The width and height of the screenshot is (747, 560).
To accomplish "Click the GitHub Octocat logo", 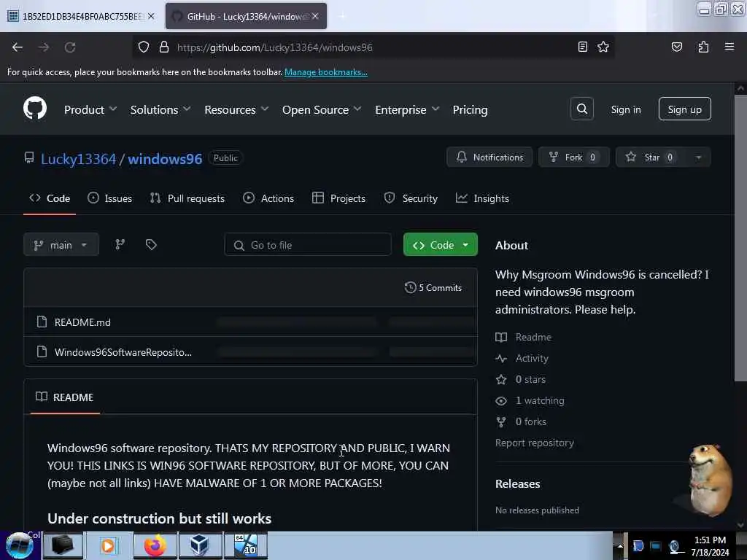I will [x=35, y=108].
